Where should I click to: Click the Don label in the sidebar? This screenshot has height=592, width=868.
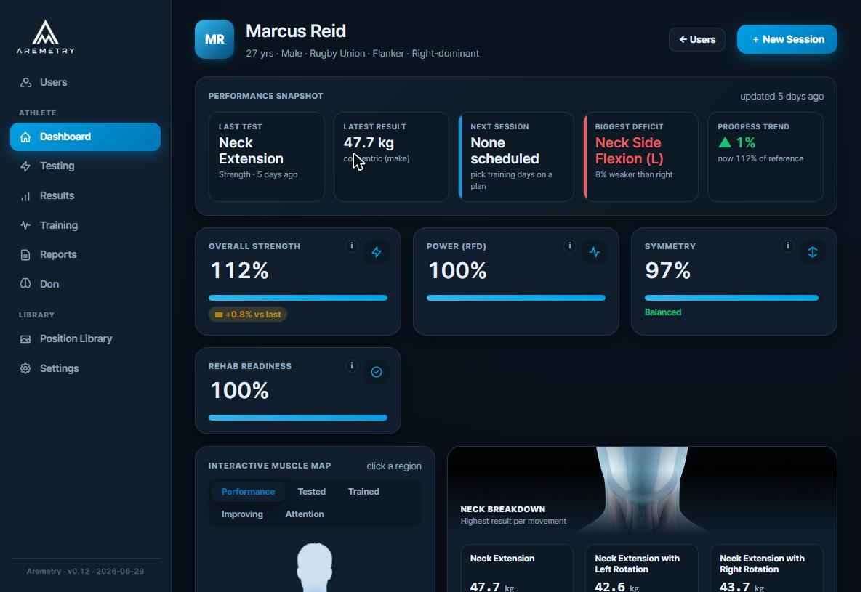click(x=49, y=285)
